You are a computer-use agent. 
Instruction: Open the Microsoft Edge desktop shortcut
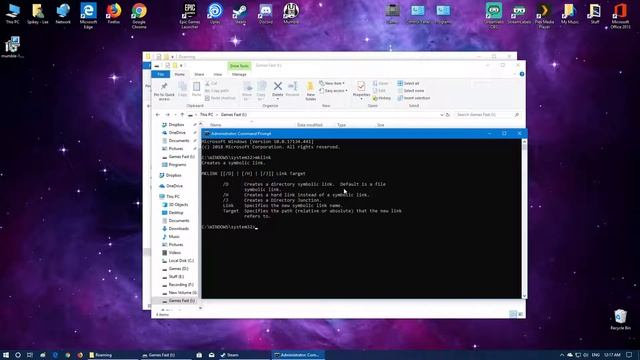coord(88,16)
